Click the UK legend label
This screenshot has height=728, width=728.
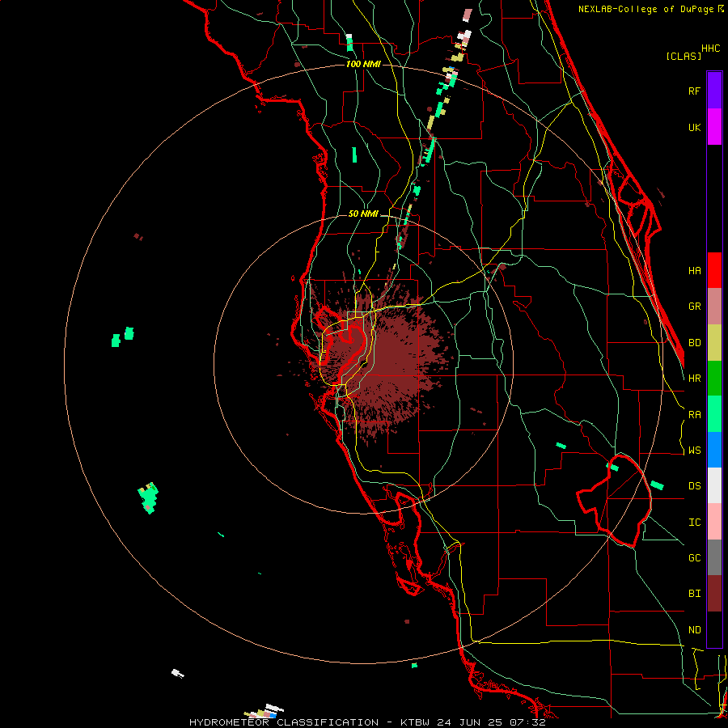[695, 127]
